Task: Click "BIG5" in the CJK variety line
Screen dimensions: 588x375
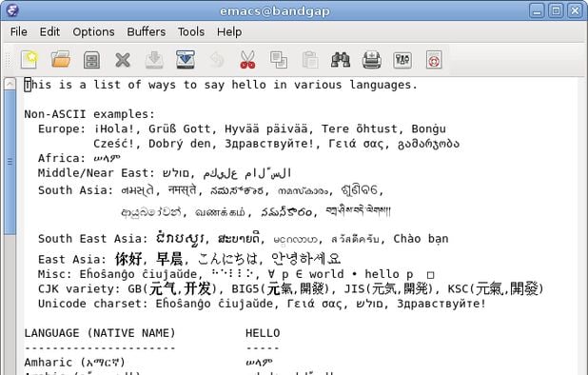Action: (x=245, y=288)
